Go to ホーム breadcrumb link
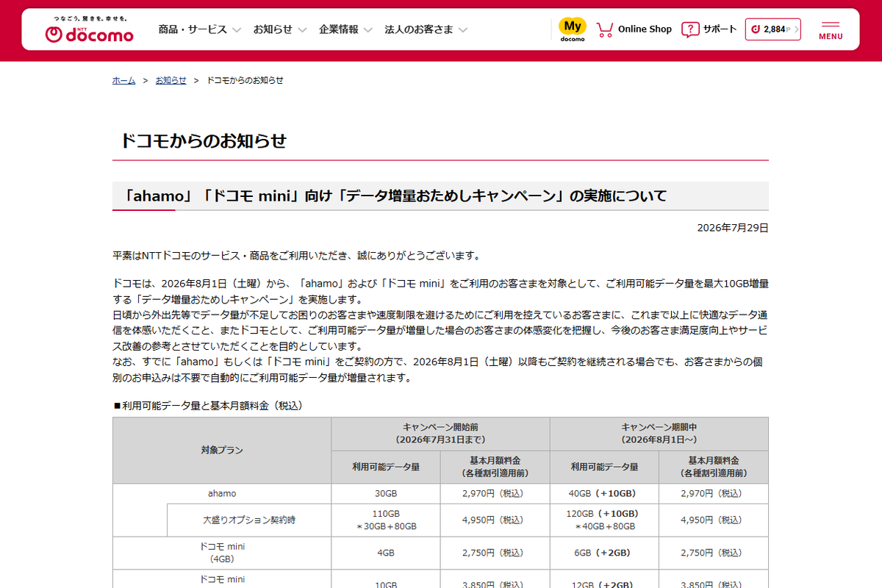This screenshot has width=882, height=588. [x=123, y=80]
